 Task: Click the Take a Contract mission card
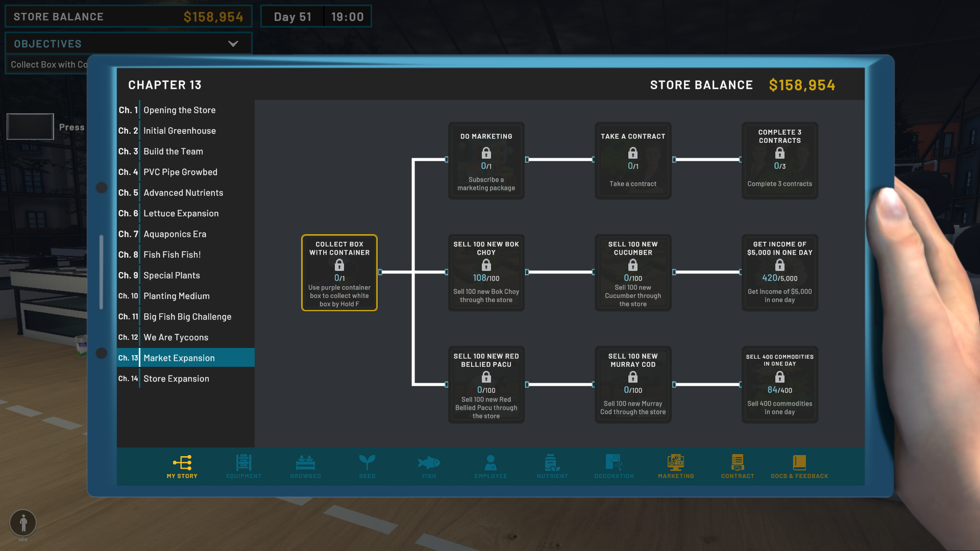point(632,160)
